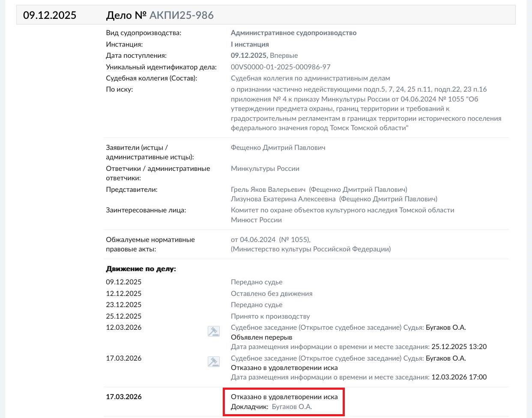Click plaintiff name Фещенко Дмитрий Павлович
532x418 pixels.
coord(278,148)
